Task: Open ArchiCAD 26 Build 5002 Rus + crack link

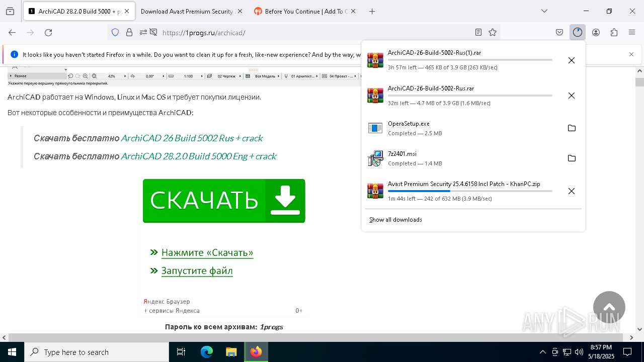Action: point(192,138)
